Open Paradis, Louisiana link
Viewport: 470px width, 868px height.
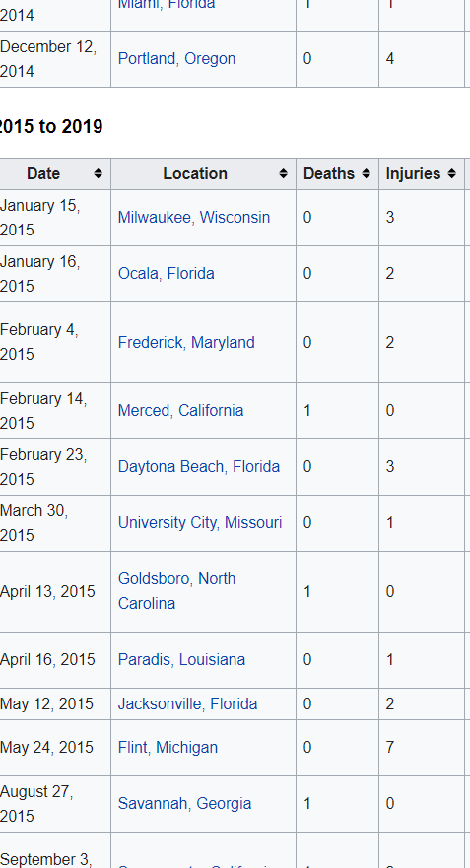(x=181, y=660)
